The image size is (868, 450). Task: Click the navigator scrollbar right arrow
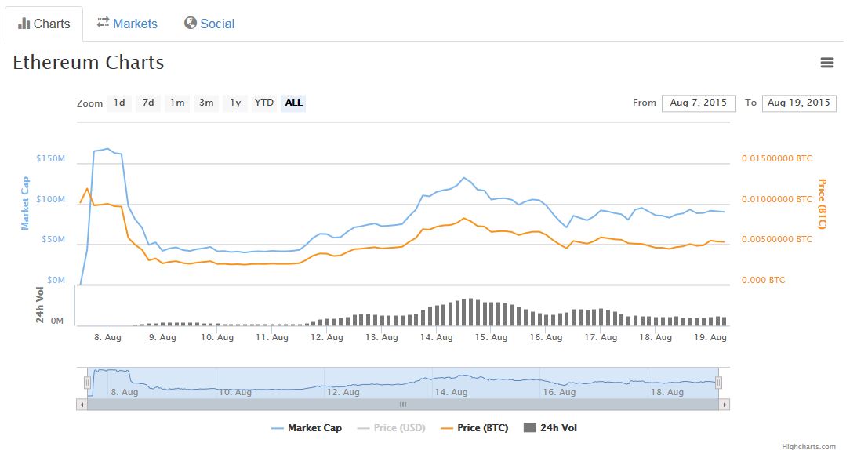click(x=724, y=405)
